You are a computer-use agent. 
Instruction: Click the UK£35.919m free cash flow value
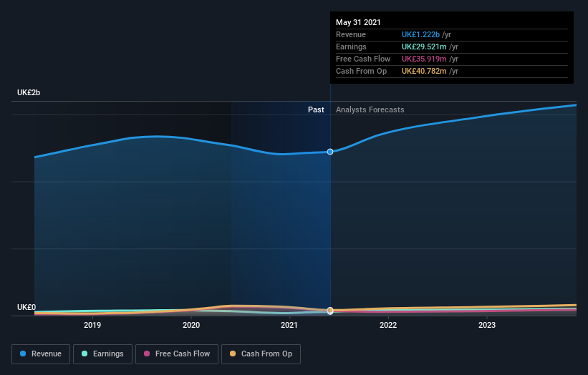424,59
